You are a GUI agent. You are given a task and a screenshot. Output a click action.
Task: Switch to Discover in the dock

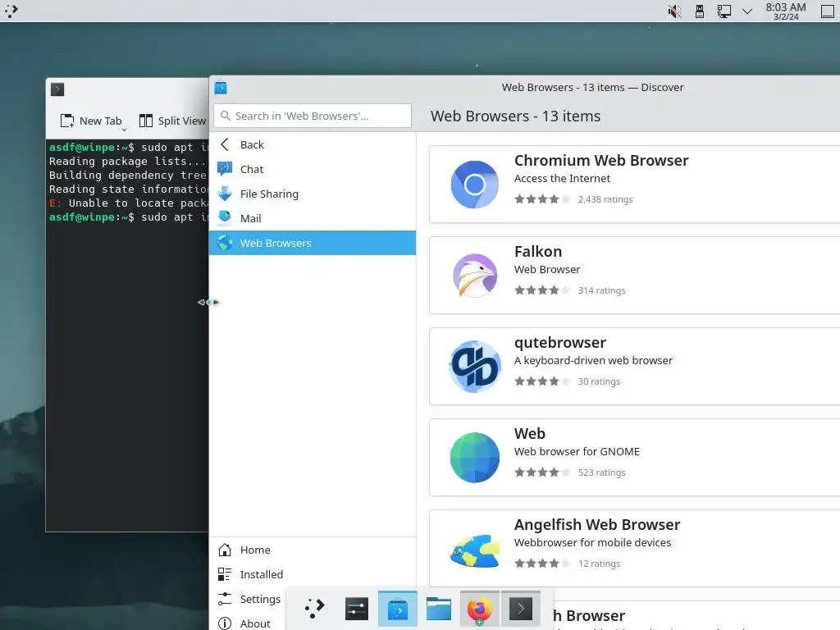click(x=398, y=609)
